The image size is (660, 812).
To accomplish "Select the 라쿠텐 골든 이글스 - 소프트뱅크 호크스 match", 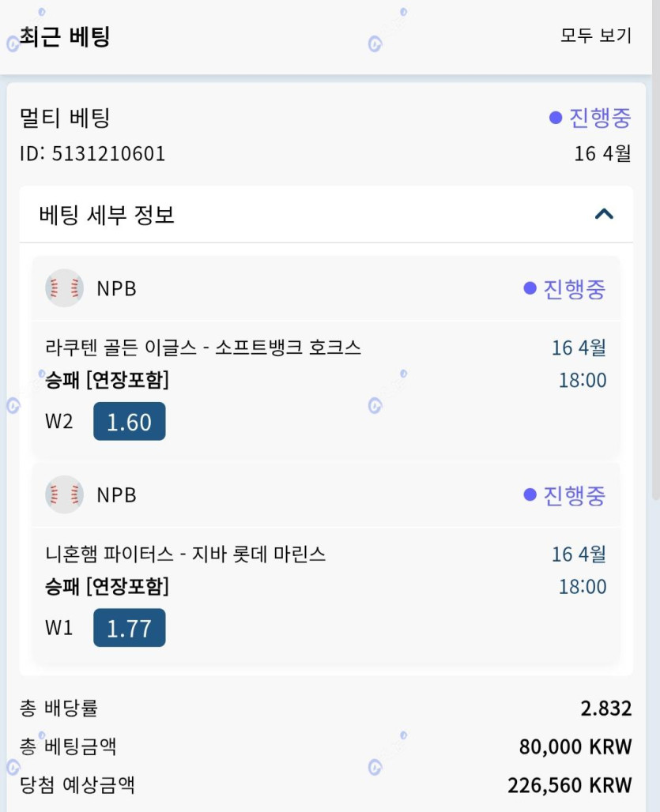I will click(x=203, y=347).
